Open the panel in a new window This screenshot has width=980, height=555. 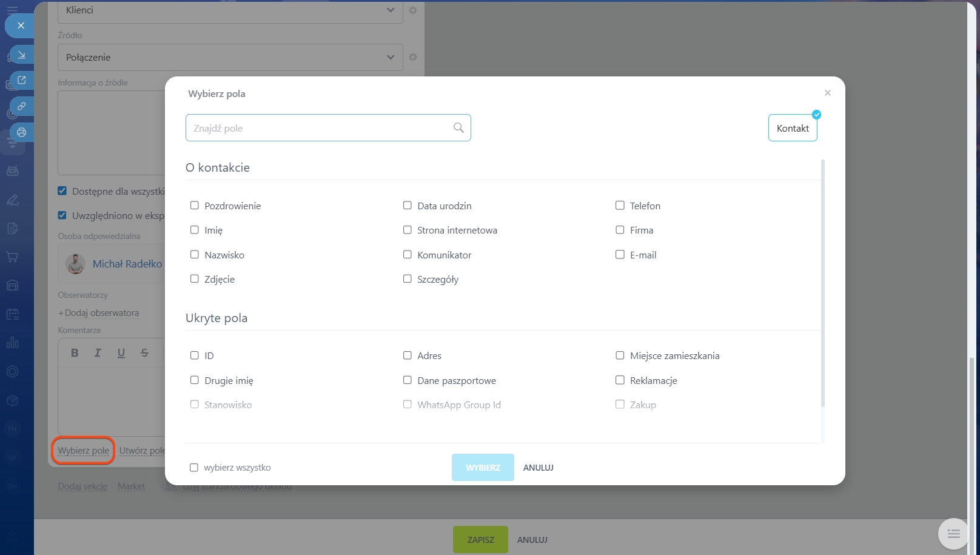coord(22,80)
